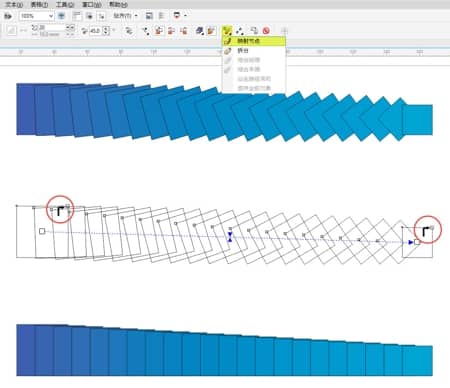Click the Start and End Properties icon
Screen dimensions: 450x388
pyautogui.click(x=239, y=31)
